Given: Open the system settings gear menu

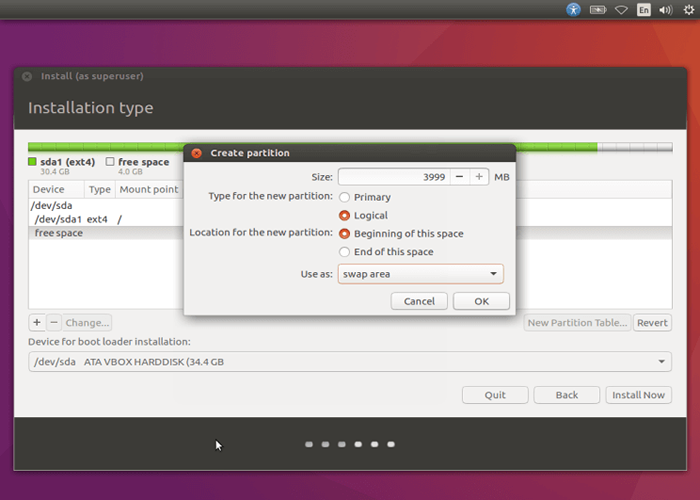Looking at the screenshot, I should coord(689,10).
